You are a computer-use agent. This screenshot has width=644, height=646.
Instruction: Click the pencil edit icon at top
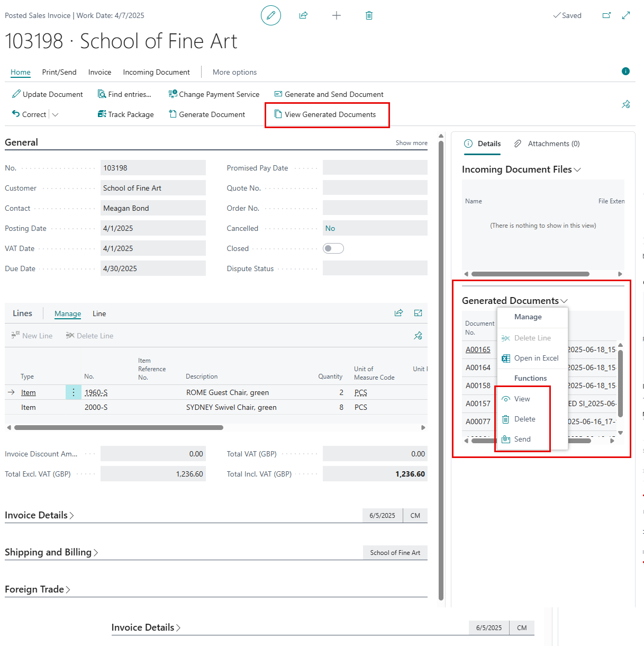tap(270, 15)
